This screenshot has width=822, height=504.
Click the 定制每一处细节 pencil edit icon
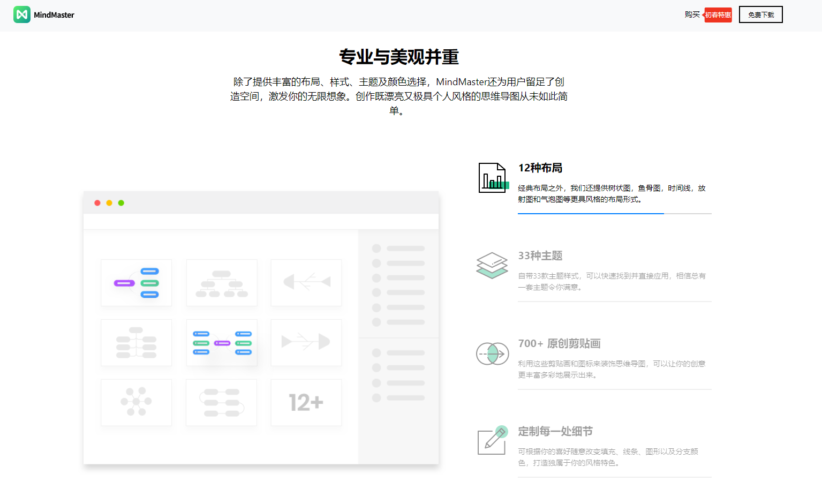(x=493, y=440)
